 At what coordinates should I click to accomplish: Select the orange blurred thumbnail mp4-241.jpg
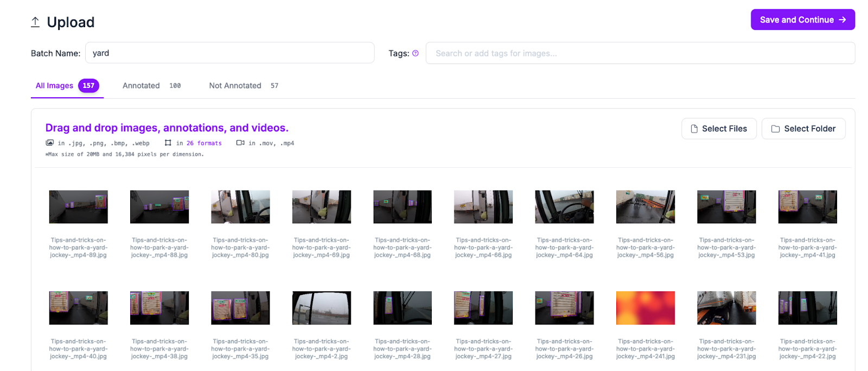[646, 308]
